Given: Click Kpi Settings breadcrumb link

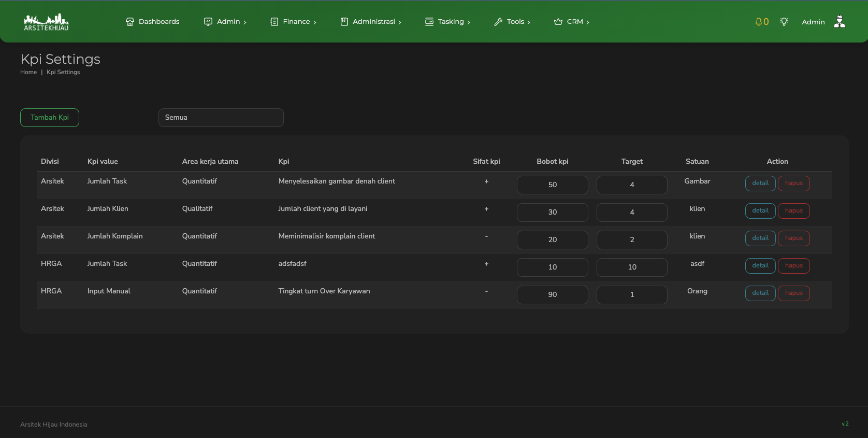Looking at the screenshot, I should click(x=63, y=73).
